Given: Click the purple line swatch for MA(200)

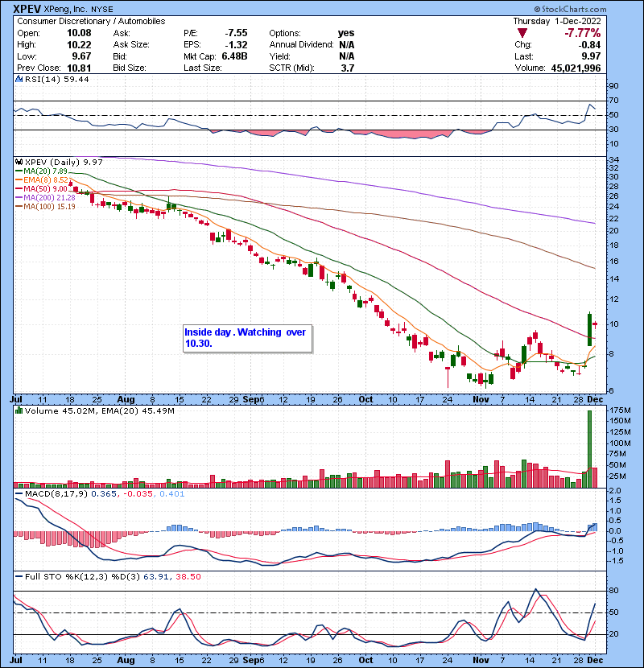Looking at the screenshot, I should pos(19,198).
